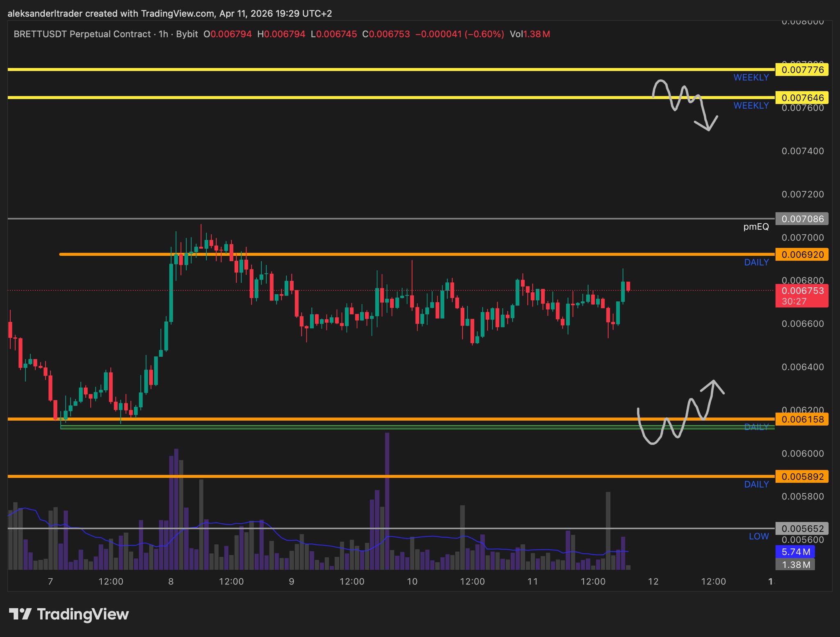Image resolution: width=840 pixels, height=637 pixels.
Task: Click the gray 1.38M volume label
Action: 795,565
